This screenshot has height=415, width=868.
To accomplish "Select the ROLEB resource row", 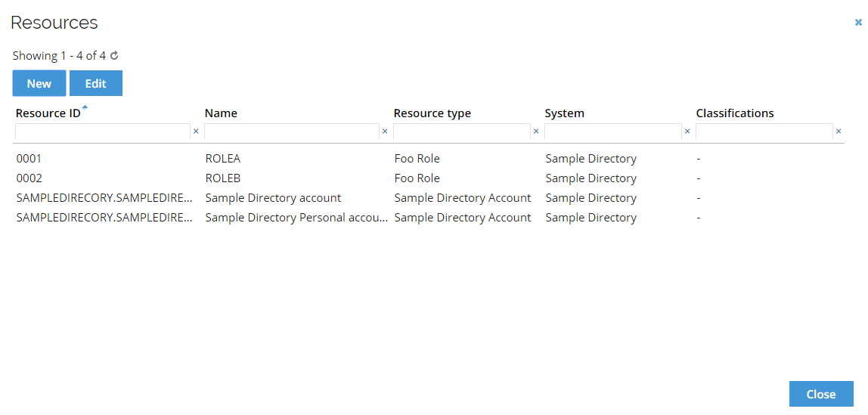I will coord(429,178).
